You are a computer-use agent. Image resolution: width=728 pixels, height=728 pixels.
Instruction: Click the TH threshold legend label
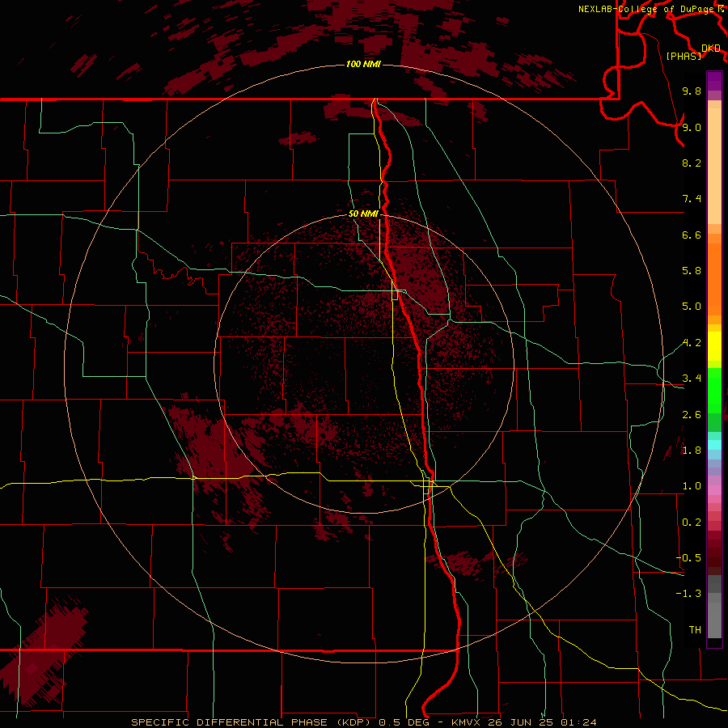pos(695,630)
